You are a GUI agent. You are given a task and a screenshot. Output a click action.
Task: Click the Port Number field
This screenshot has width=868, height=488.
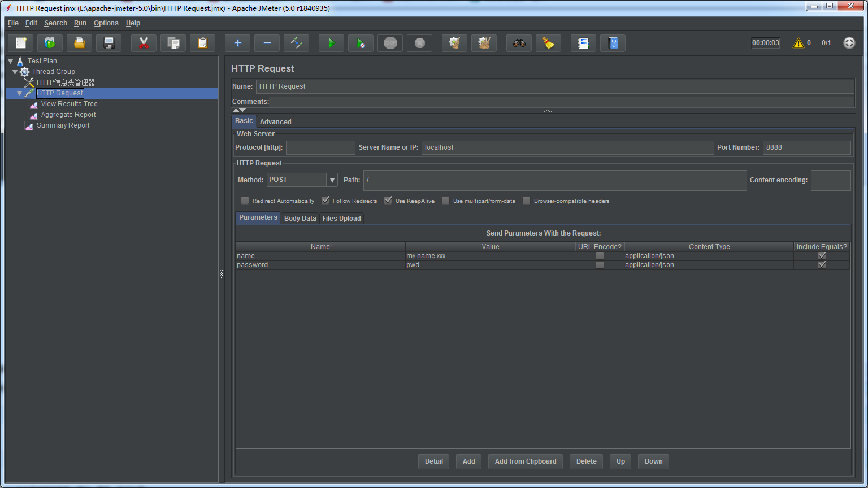(806, 147)
